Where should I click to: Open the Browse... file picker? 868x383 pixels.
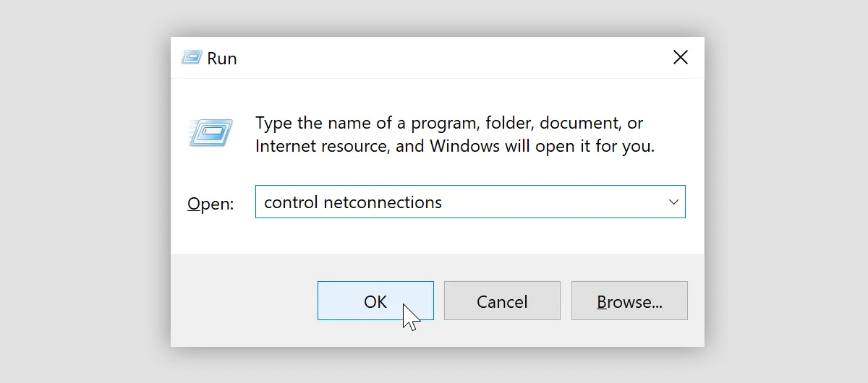click(x=629, y=301)
